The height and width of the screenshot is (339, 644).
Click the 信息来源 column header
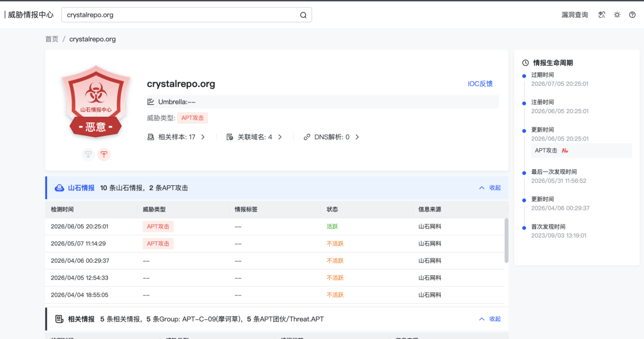(x=429, y=209)
